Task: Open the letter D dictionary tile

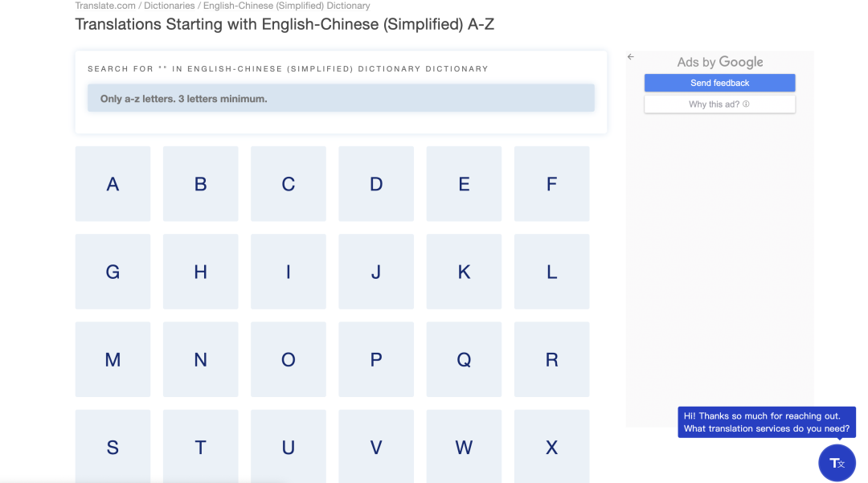Action: click(376, 184)
